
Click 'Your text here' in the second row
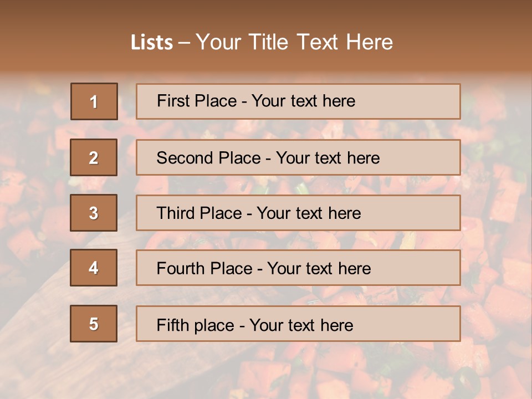click(328, 158)
